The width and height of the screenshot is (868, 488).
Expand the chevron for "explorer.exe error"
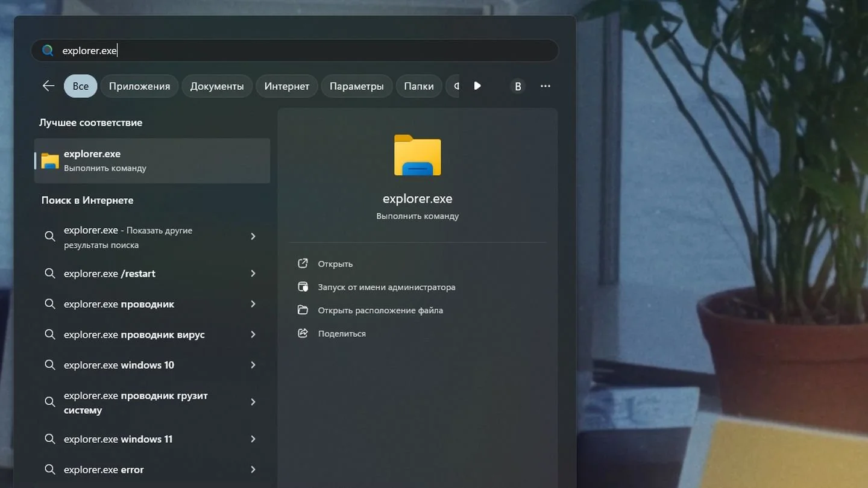253,470
